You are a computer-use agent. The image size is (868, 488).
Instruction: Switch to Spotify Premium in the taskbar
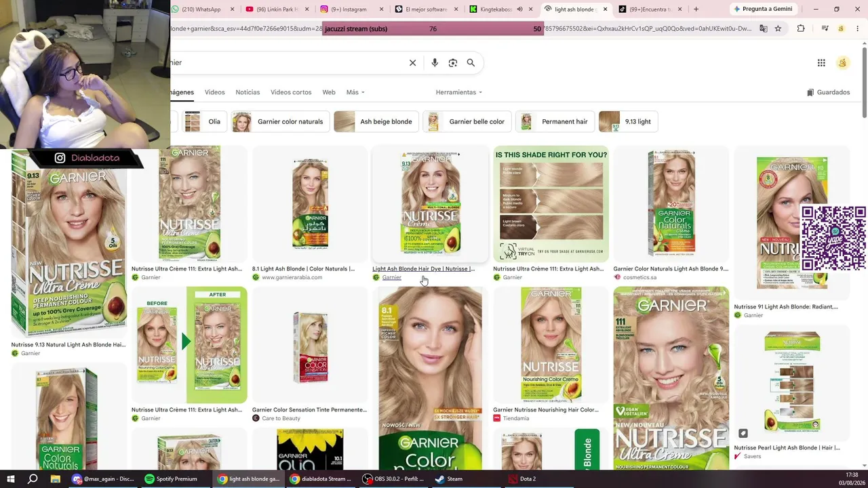[x=172, y=479]
